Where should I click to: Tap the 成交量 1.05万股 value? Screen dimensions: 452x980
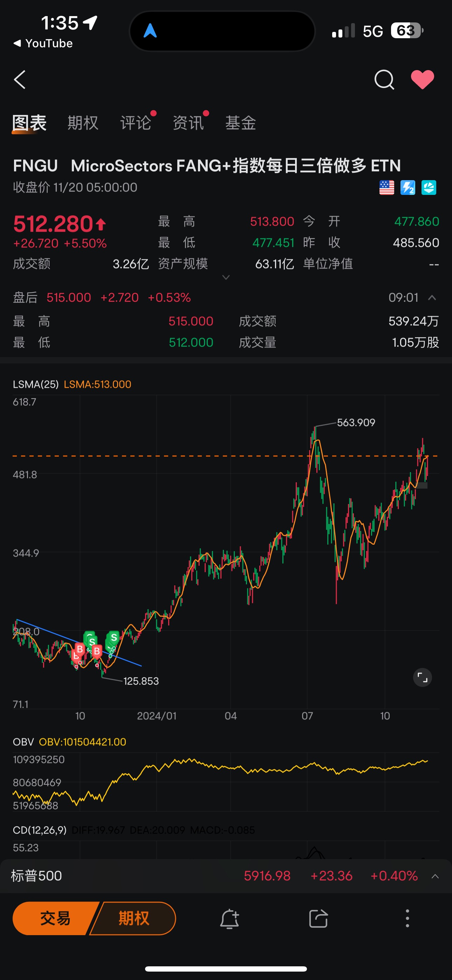pos(416,342)
